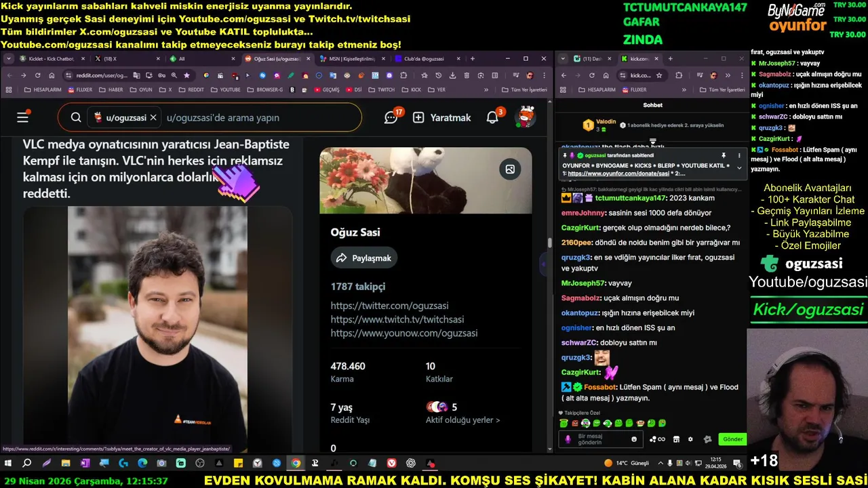
Task: Open YOUTUBE bookmarks folder
Action: click(225, 89)
